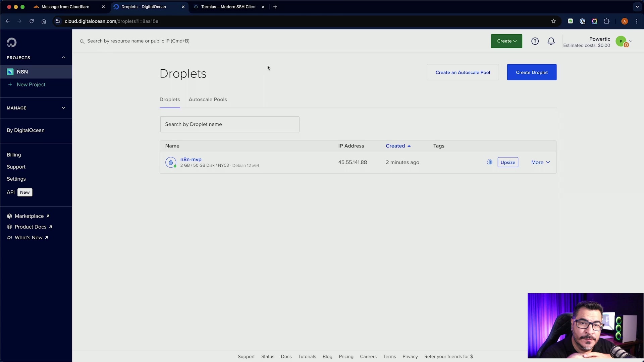The image size is (644, 362).
Task: Open the green Create dropdown
Action: pyautogui.click(x=506, y=41)
